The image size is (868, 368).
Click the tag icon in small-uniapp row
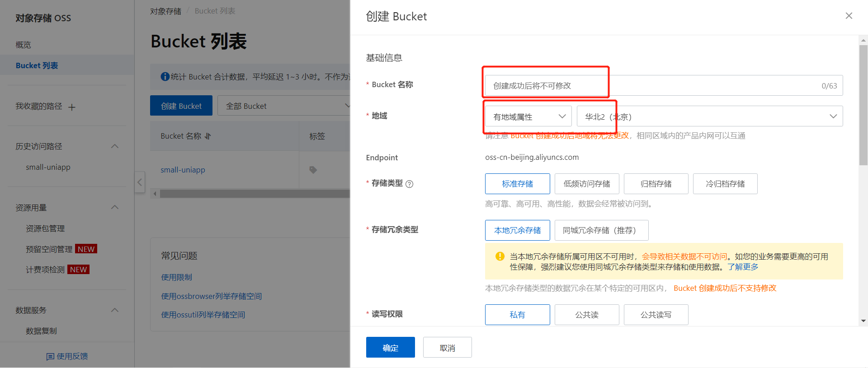[x=313, y=170]
